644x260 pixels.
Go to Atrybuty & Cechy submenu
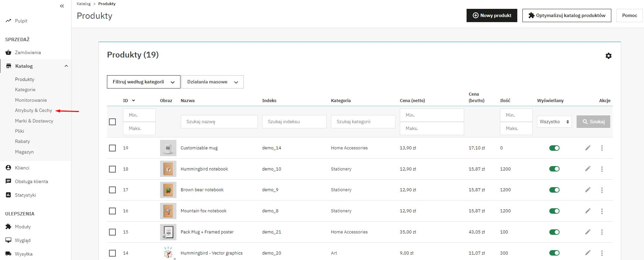(x=33, y=111)
